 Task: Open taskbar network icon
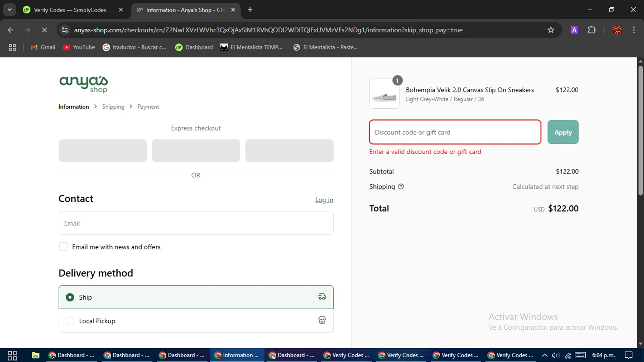tap(568, 355)
